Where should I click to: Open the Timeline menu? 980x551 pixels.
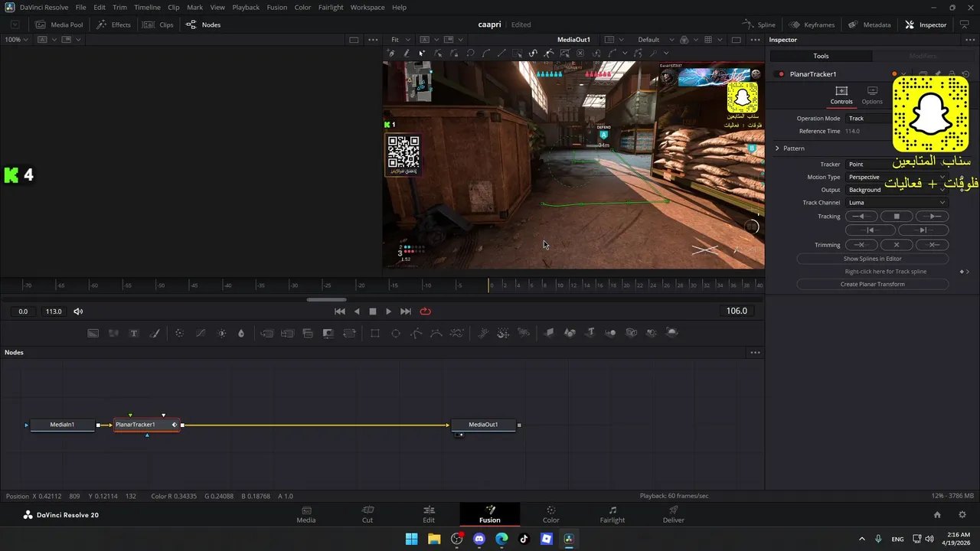tap(147, 7)
